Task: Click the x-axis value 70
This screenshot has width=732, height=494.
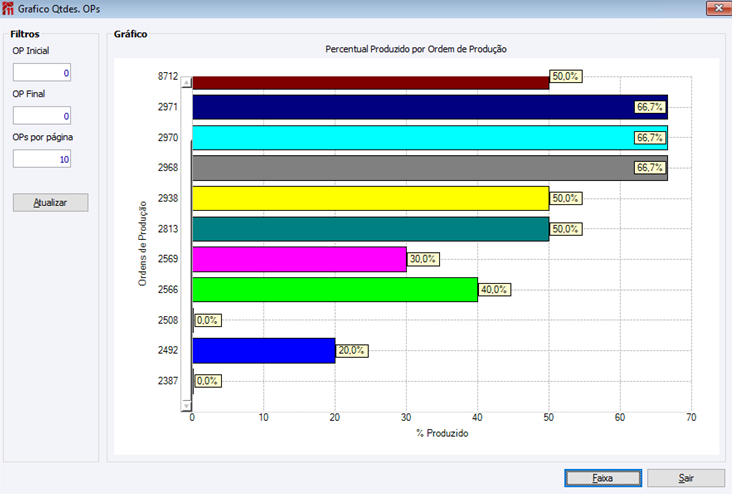Action: point(691,417)
